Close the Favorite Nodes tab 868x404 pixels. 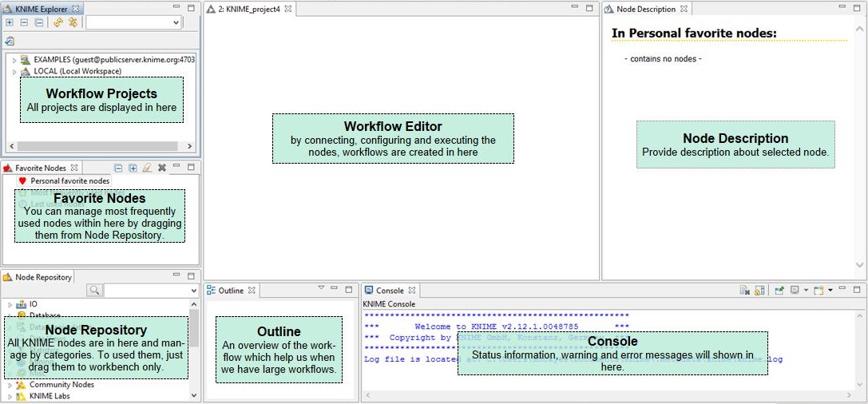(73, 168)
